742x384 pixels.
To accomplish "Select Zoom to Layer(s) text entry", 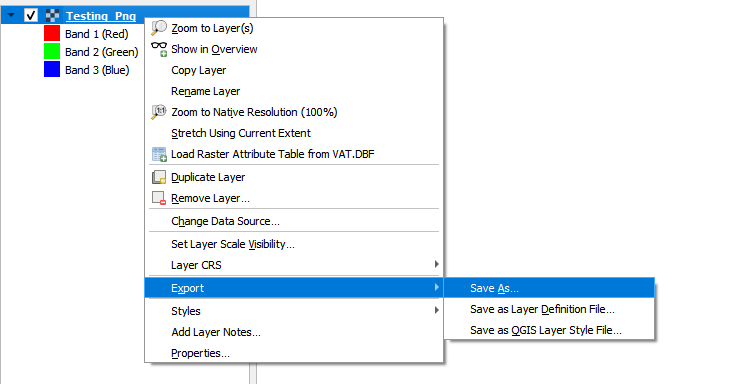I will coord(212,28).
